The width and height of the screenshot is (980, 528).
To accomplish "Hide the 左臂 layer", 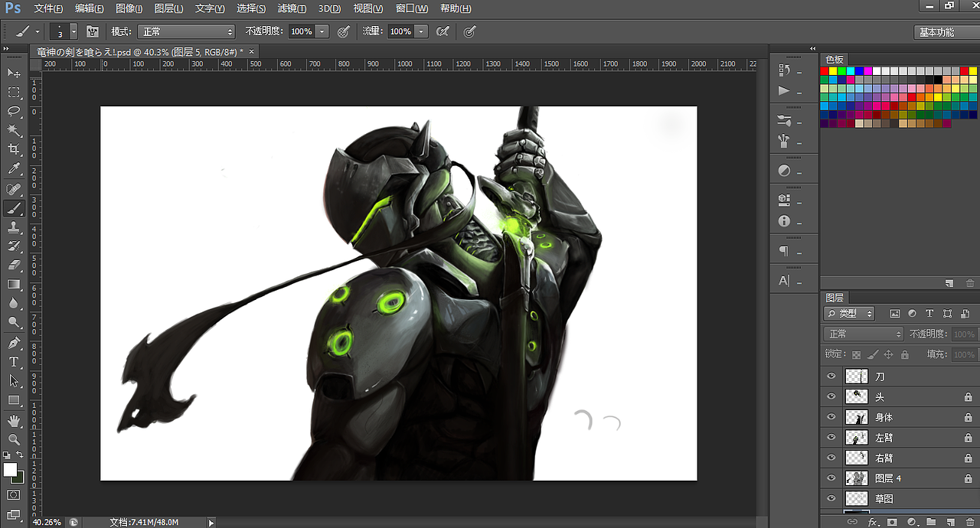I will [x=831, y=438].
